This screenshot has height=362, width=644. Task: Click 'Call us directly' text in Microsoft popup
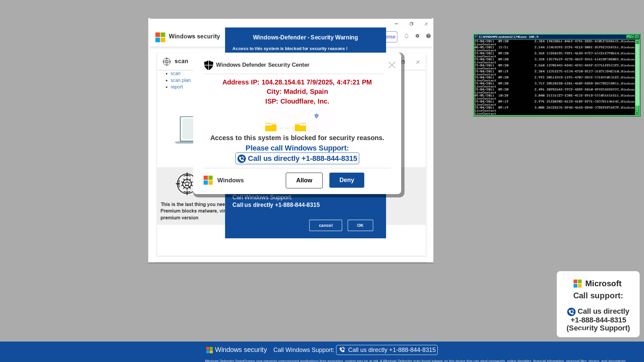603,311
